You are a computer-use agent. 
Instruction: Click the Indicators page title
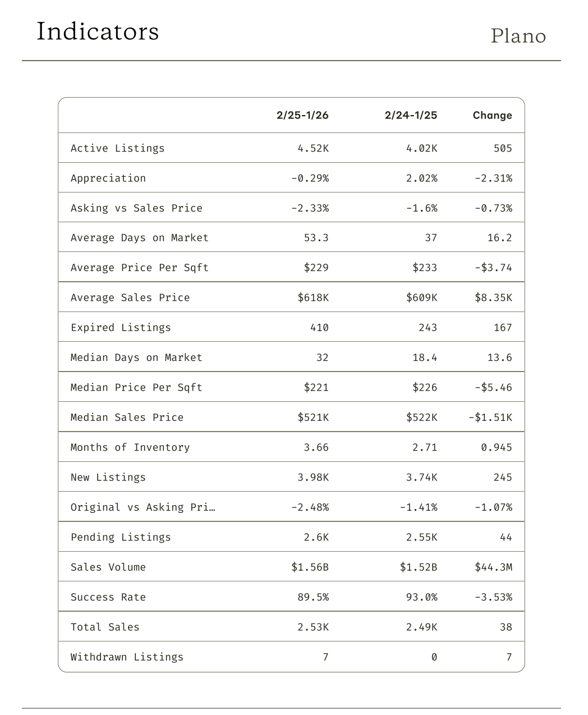pos(98,32)
